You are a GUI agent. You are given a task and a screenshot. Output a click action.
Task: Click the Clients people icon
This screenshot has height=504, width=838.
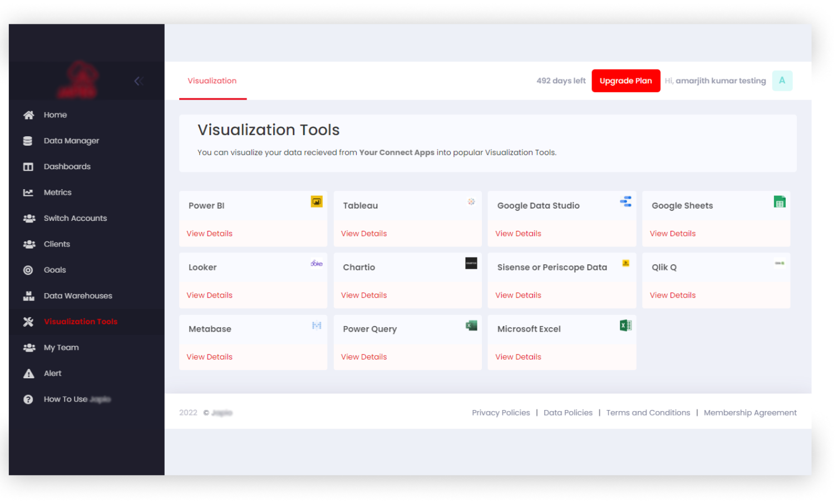click(29, 244)
